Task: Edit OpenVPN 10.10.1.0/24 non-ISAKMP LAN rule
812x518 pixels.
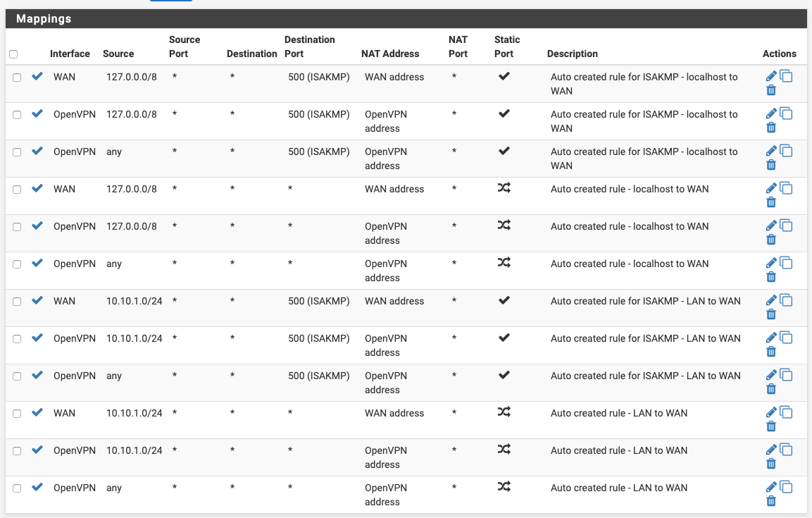Action: (771, 450)
